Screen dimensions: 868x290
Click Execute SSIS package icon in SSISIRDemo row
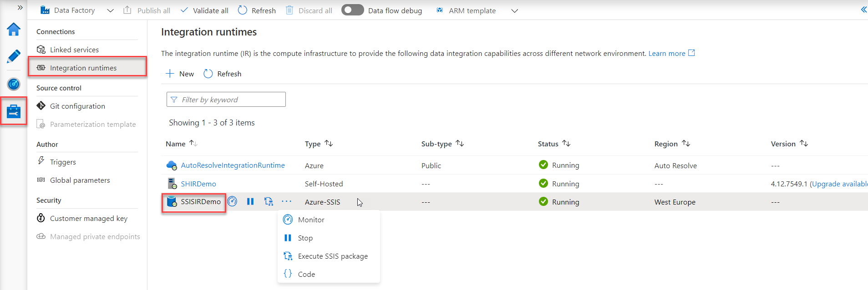pyautogui.click(x=269, y=201)
